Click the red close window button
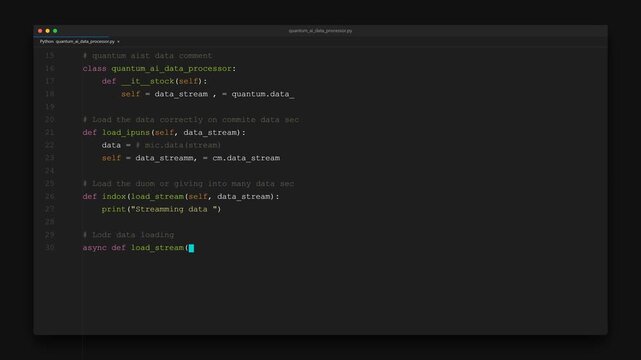This screenshot has width=641, height=360. click(40, 31)
